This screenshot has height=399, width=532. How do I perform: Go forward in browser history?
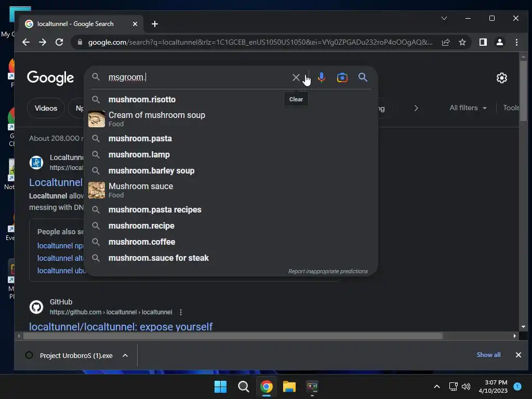tap(43, 42)
